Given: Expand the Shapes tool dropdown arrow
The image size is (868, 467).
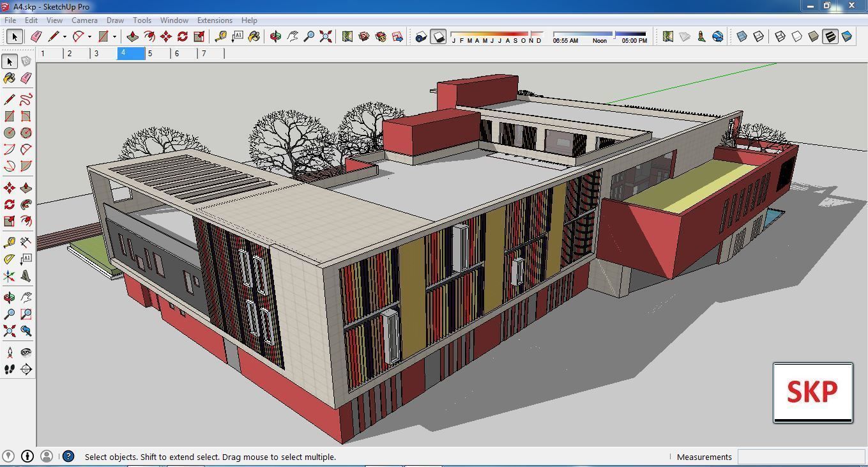Looking at the screenshot, I should click(x=114, y=36).
